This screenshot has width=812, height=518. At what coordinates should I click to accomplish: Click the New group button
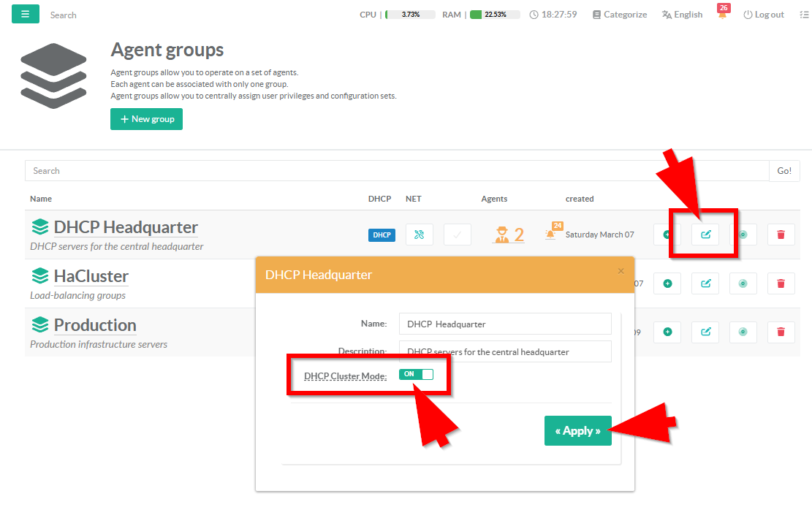point(146,119)
